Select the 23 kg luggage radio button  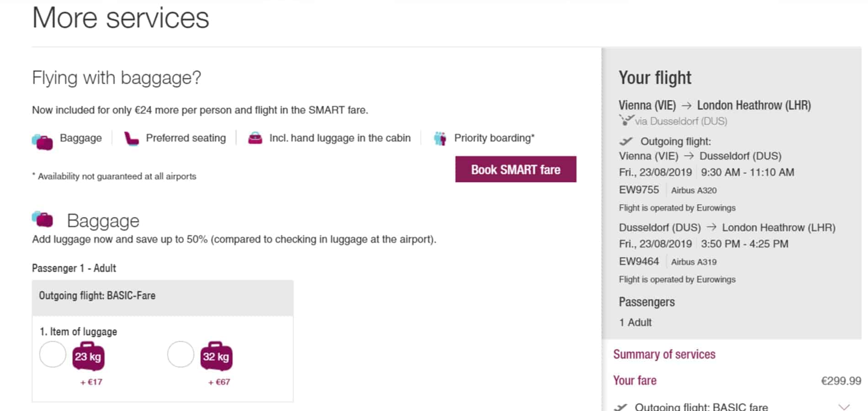coord(53,354)
